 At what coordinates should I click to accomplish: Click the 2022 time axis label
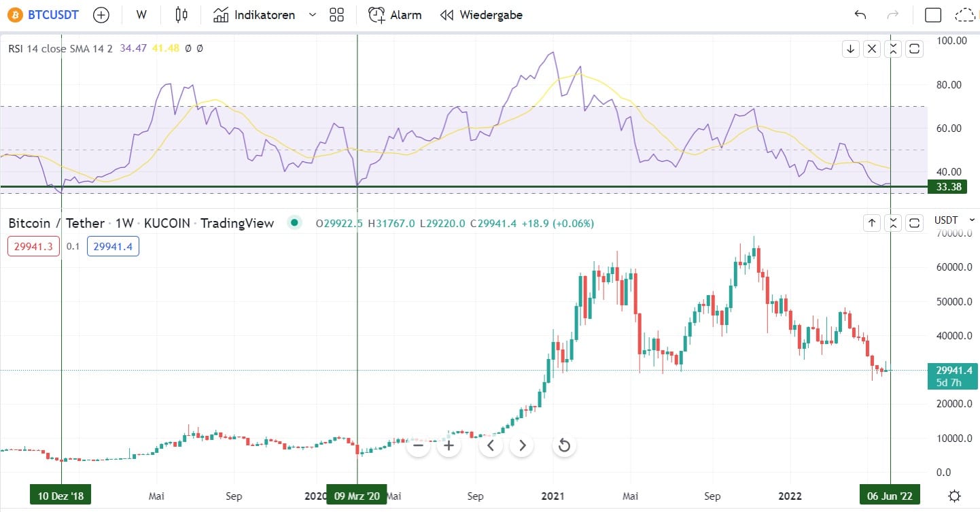point(789,496)
